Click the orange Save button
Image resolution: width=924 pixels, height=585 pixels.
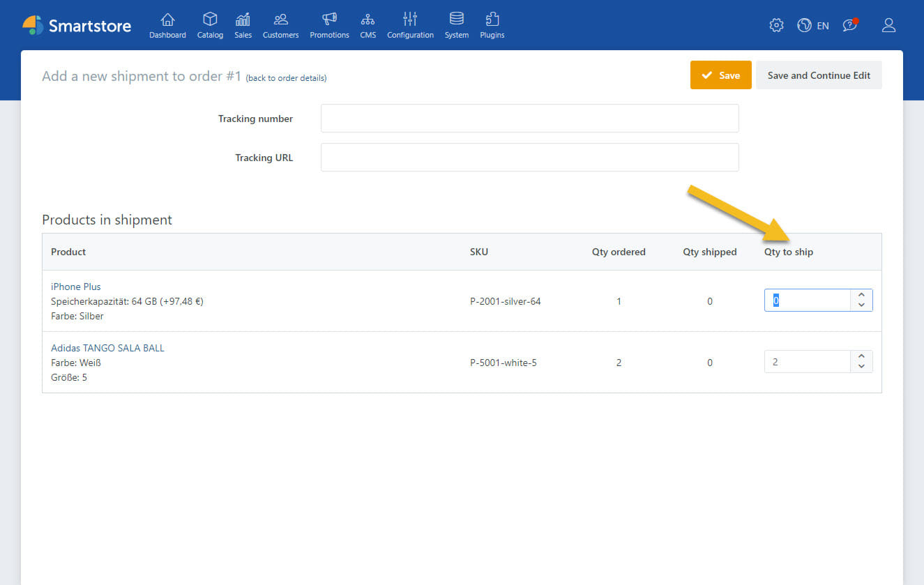720,75
